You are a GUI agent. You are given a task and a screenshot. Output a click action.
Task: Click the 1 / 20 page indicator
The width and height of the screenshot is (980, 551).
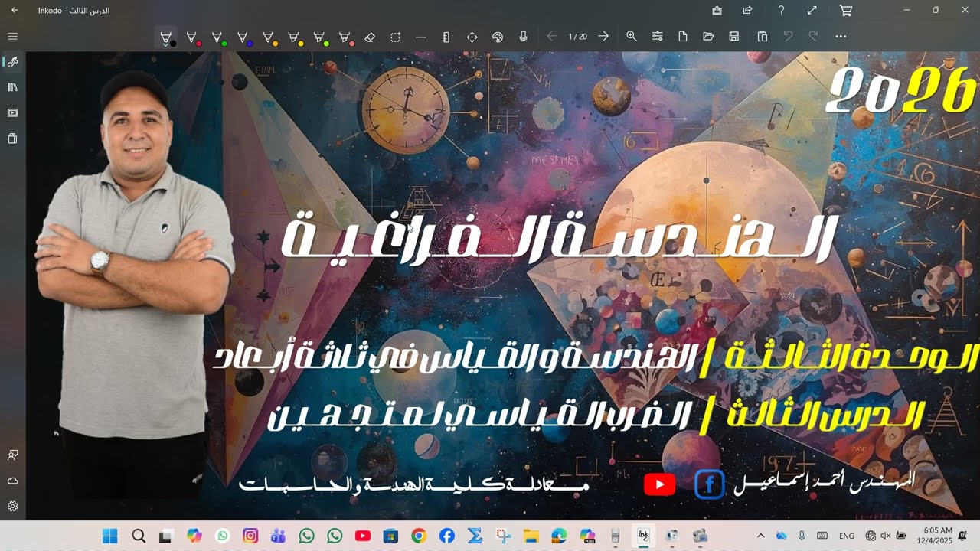coord(578,36)
